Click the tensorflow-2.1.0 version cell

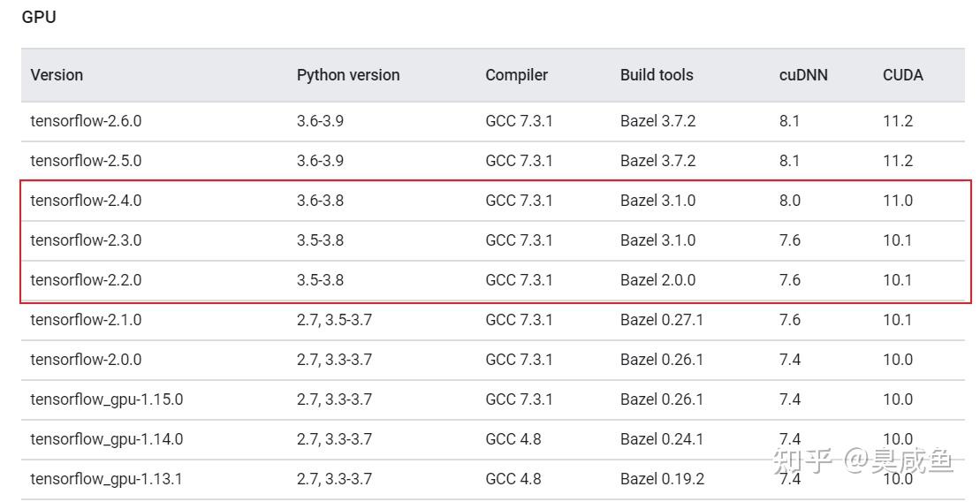point(86,320)
